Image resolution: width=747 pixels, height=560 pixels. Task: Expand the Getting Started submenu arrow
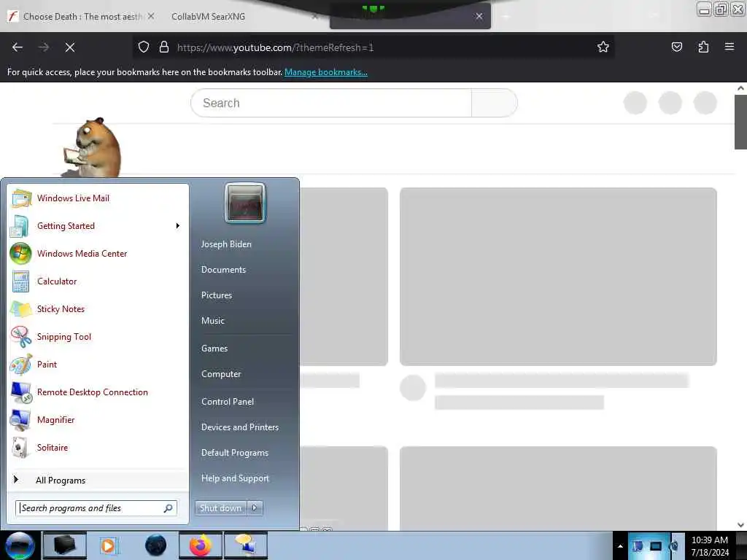pos(178,226)
